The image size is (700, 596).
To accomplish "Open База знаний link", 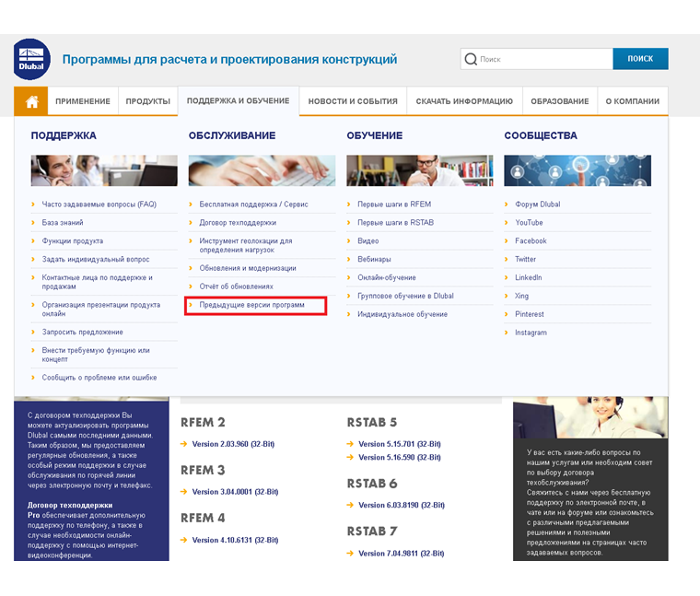I will [63, 223].
